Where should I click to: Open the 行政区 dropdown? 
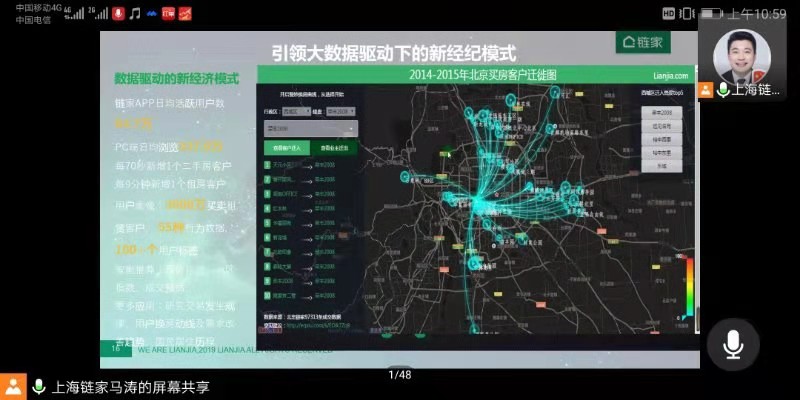click(x=296, y=111)
